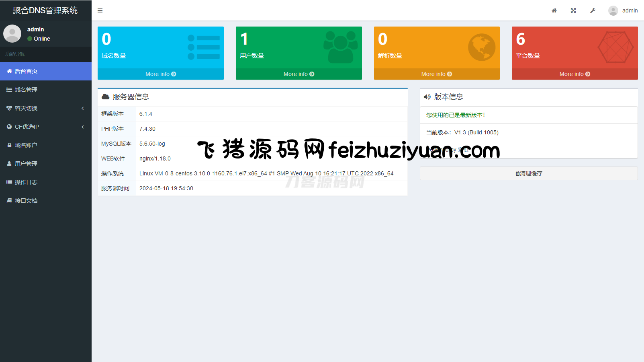
Task: Click the list icon beside 操作日志
Action: 9,182
